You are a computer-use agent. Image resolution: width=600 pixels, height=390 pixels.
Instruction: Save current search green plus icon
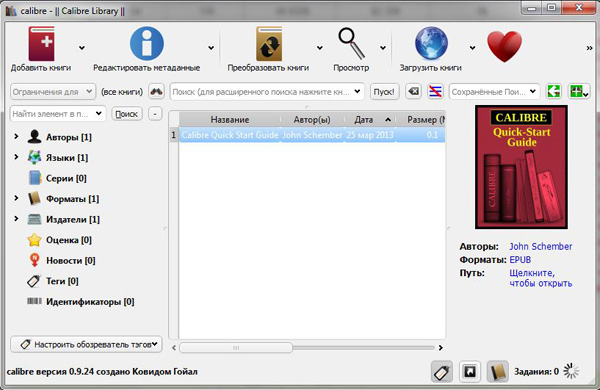coord(579,91)
